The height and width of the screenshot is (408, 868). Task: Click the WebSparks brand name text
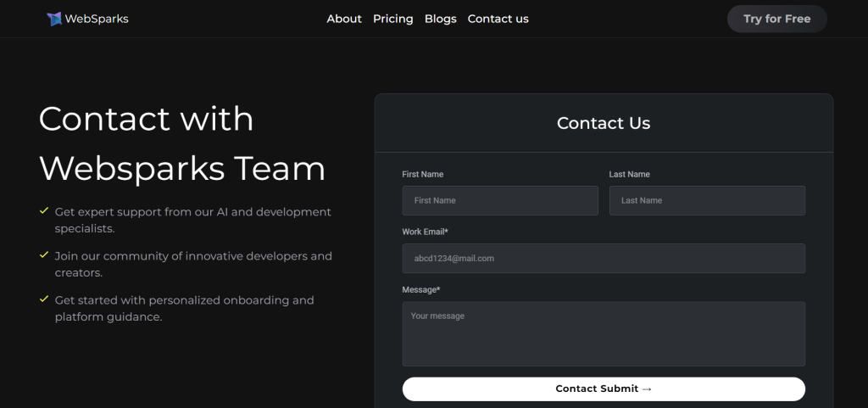pos(97,19)
